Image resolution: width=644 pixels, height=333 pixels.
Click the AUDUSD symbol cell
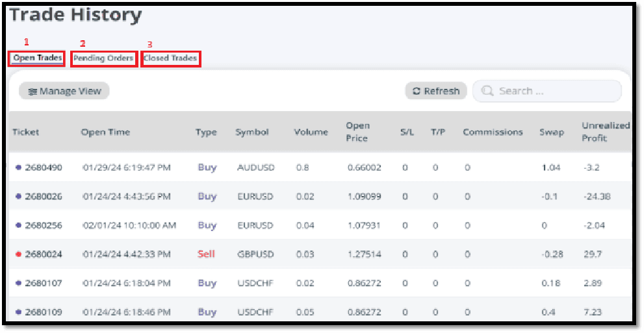tap(256, 167)
